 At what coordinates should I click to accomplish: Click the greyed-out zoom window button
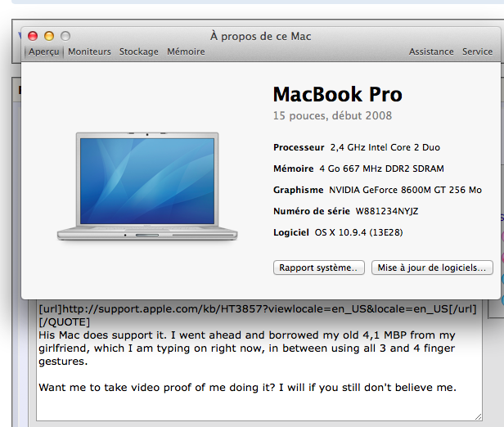tap(65, 36)
